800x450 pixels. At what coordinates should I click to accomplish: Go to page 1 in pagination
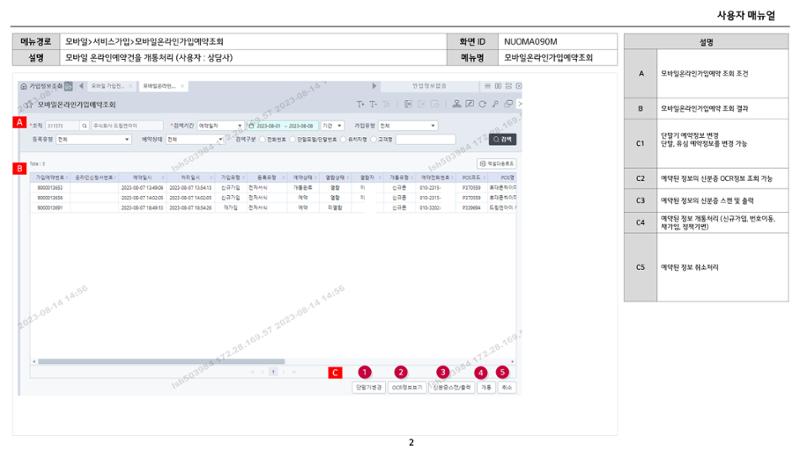point(273,372)
